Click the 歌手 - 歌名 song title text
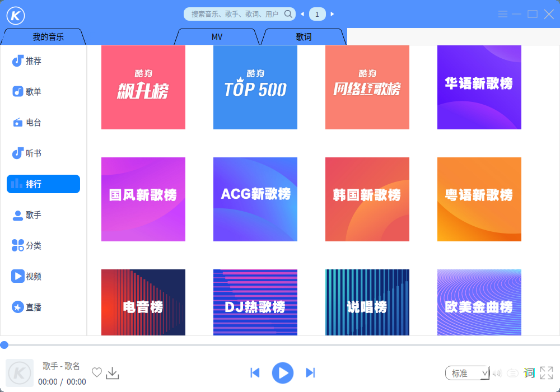The height and width of the screenshot is (392, 560). 62,366
